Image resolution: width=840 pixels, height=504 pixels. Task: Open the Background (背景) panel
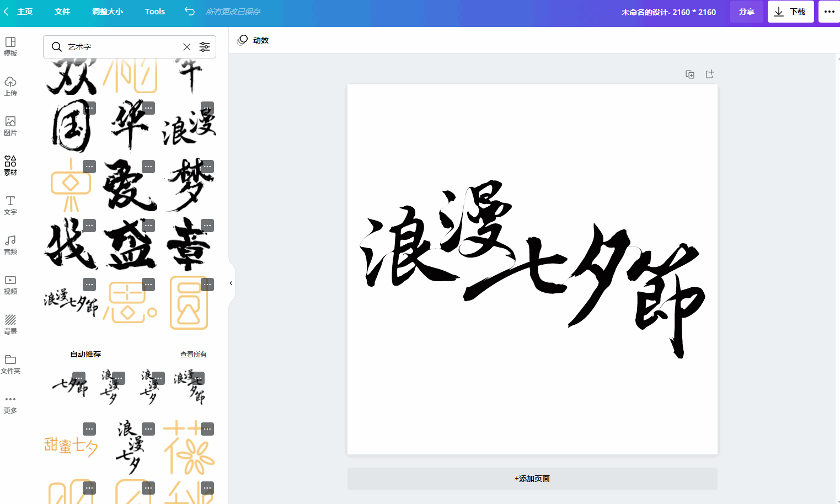click(x=10, y=324)
